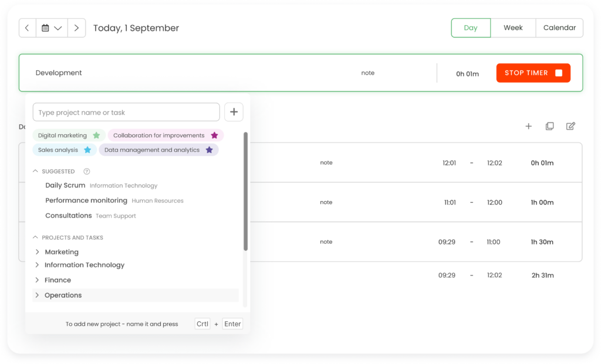Switch to the Calendar view tab

tap(559, 28)
